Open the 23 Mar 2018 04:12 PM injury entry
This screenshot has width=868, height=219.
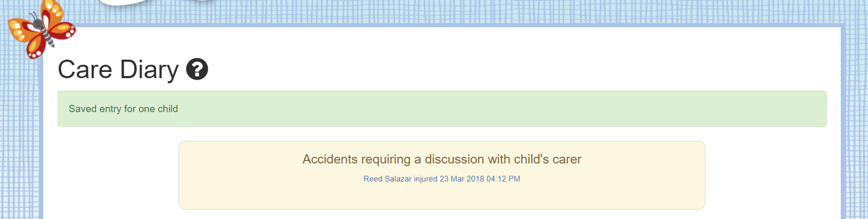click(x=480, y=179)
